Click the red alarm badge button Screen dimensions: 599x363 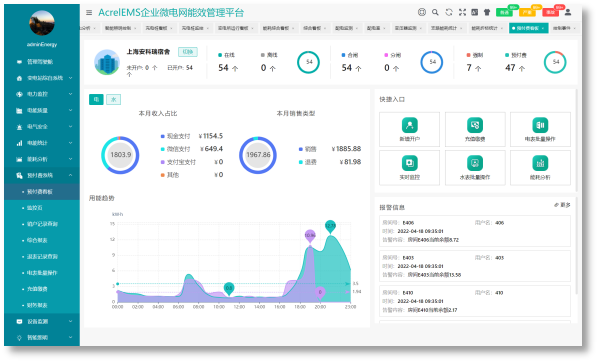click(550, 12)
